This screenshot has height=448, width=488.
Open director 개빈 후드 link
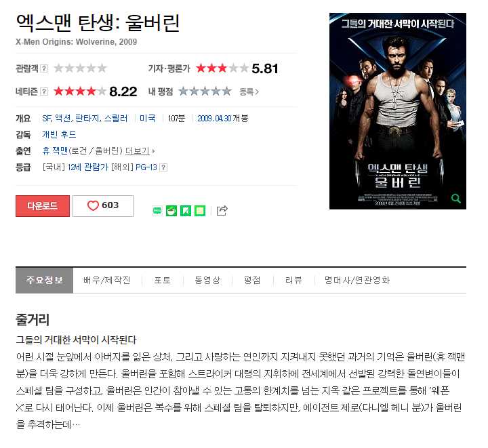tap(59, 134)
